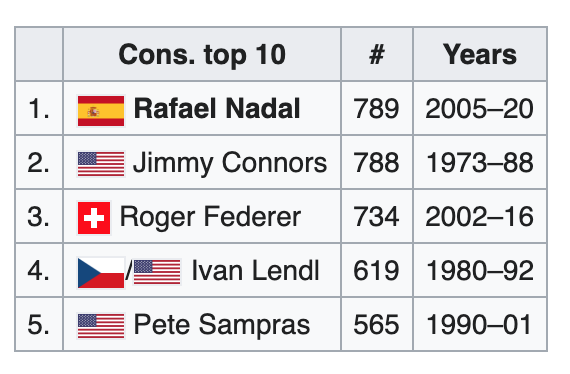Select the 734 value in Federer's row

pos(377,216)
